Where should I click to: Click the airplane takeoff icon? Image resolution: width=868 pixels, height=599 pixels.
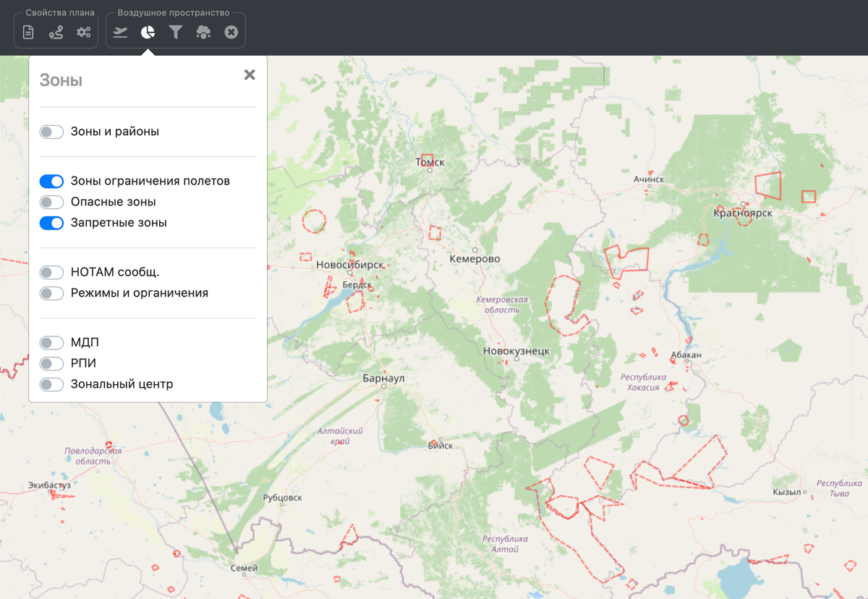pyautogui.click(x=121, y=32)
